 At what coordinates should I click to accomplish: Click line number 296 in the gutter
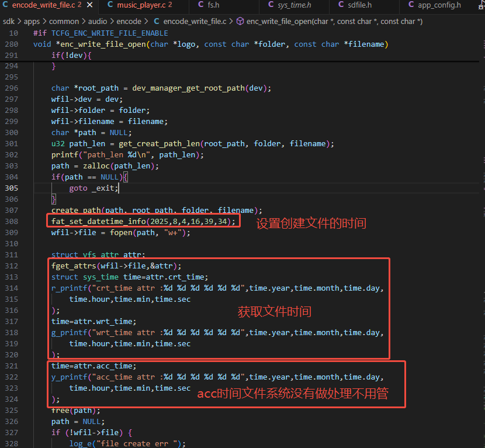coord(12,88)
